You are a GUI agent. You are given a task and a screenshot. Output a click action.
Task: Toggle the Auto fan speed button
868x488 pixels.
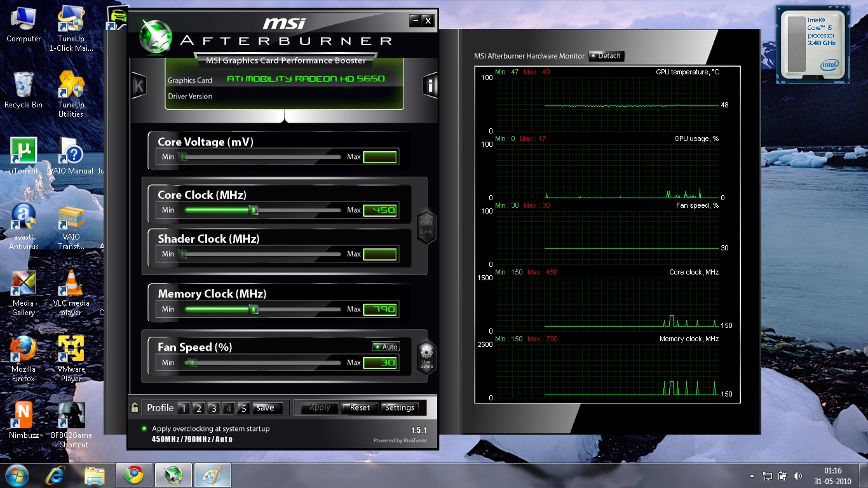[x=386, y=347]
